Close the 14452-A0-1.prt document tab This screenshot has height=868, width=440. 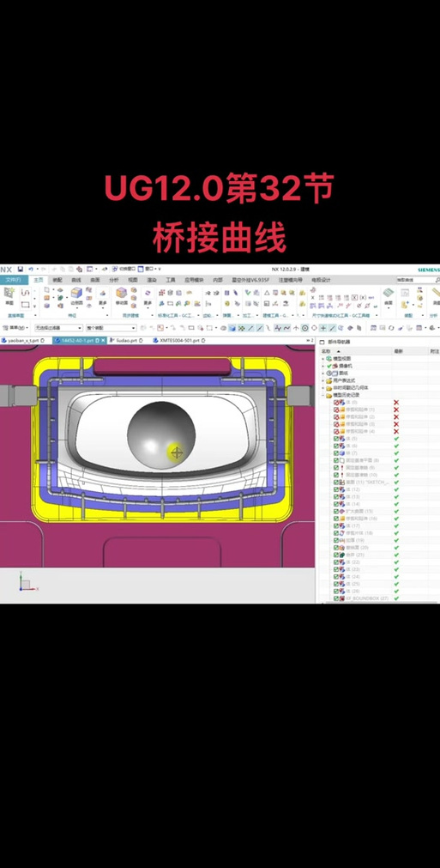(x=104, y=341)
